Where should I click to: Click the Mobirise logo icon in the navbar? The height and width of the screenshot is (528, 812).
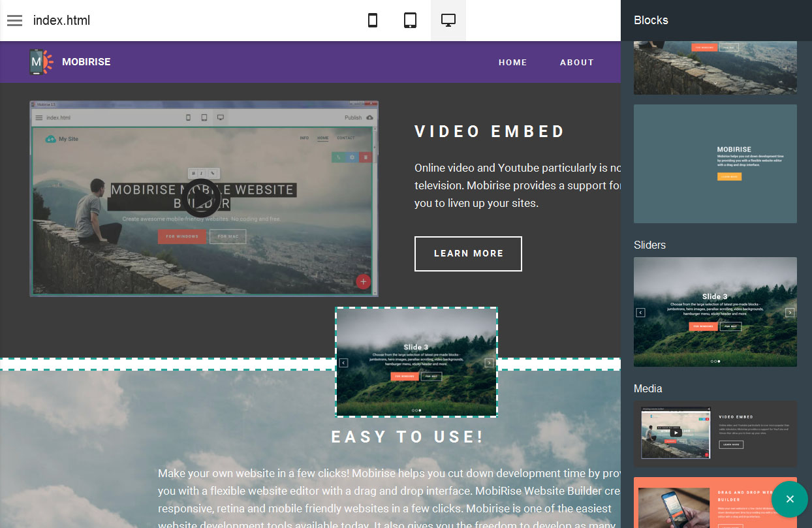tap(41, 62)
